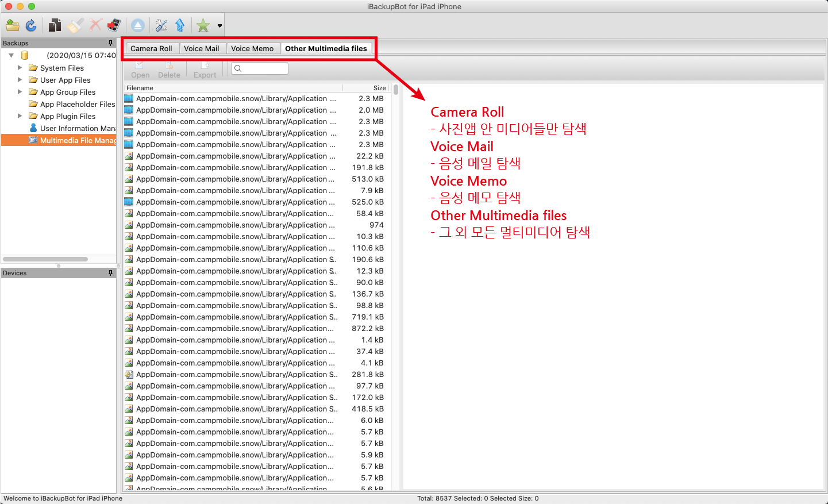The height and width of the screenshot is (504, 828).
Task: Click the backup database cylinder icon
Action: coord(25,55)
